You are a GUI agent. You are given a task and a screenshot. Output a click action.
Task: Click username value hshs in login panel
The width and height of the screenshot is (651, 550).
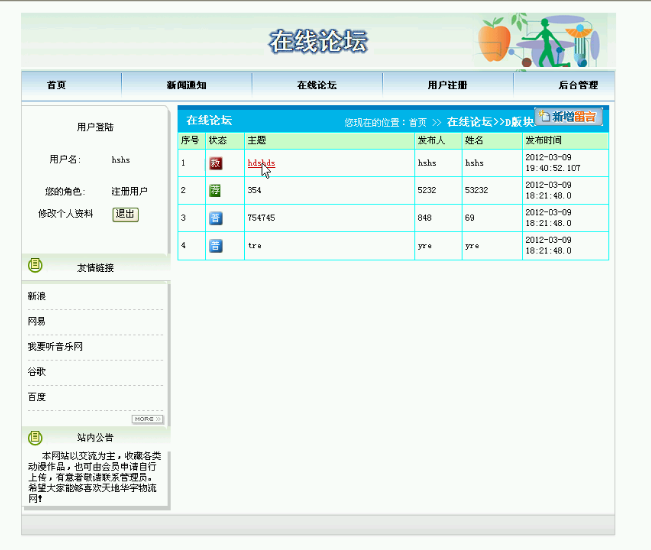point(121,160)
